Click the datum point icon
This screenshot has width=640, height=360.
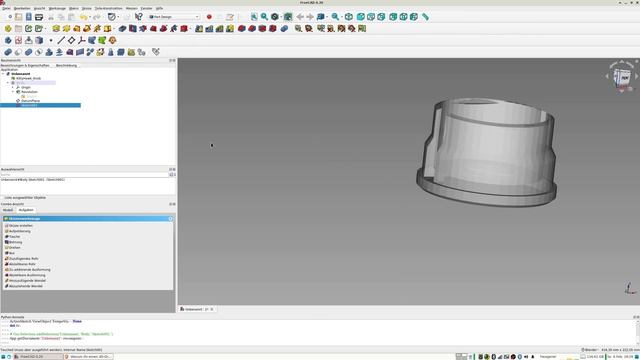point(51,40)
